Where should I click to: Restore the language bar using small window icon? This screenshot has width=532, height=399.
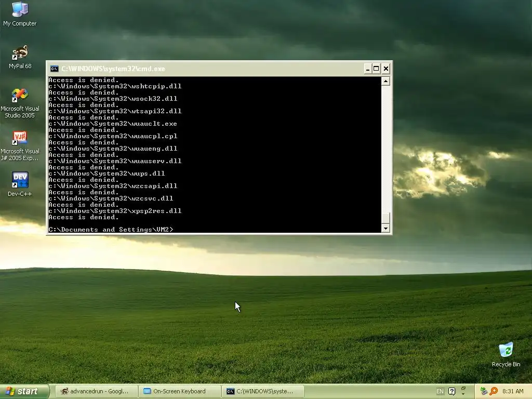coord(463,388)
